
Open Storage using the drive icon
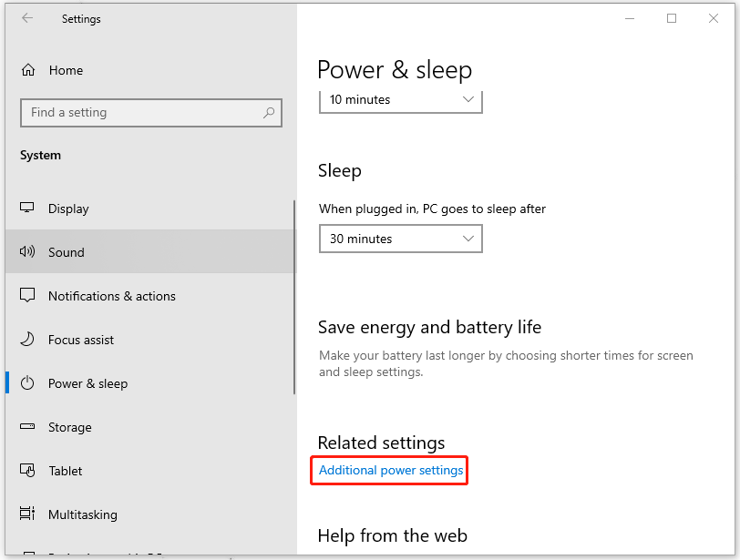point(26,427)
